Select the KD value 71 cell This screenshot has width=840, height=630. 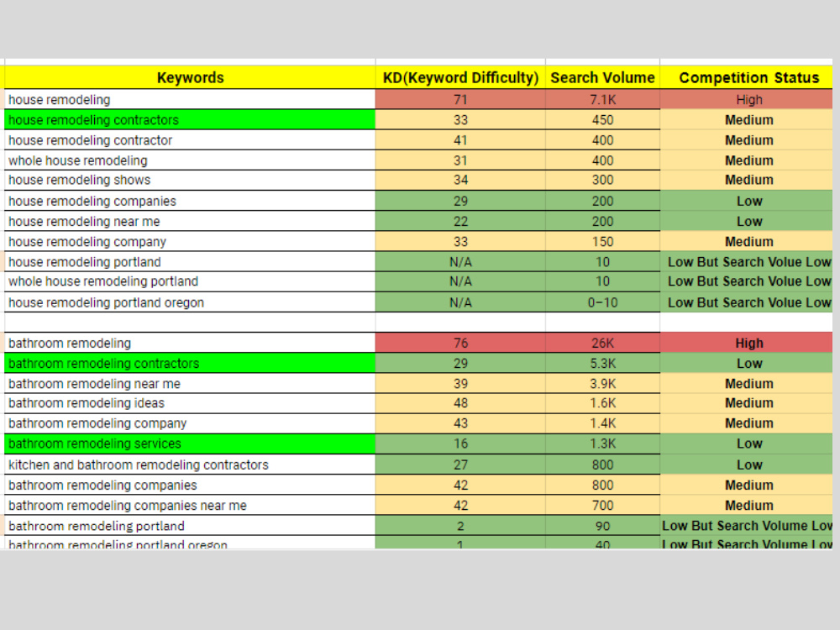(460, 100)
